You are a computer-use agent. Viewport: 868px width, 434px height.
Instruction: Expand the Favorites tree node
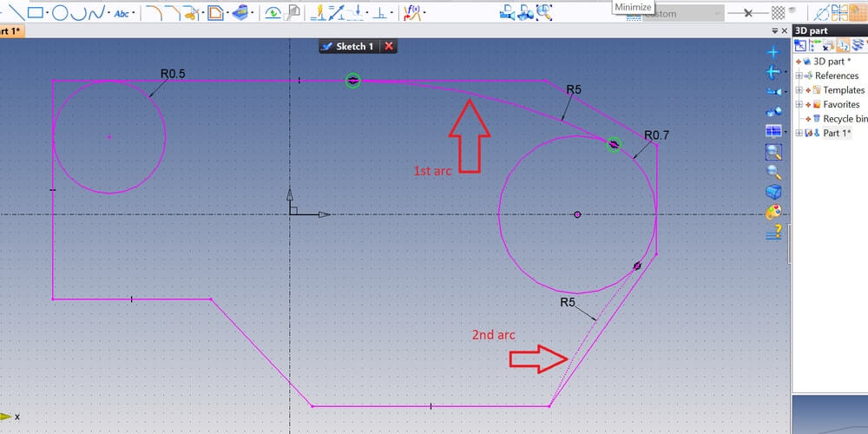[x=799, y=105]
